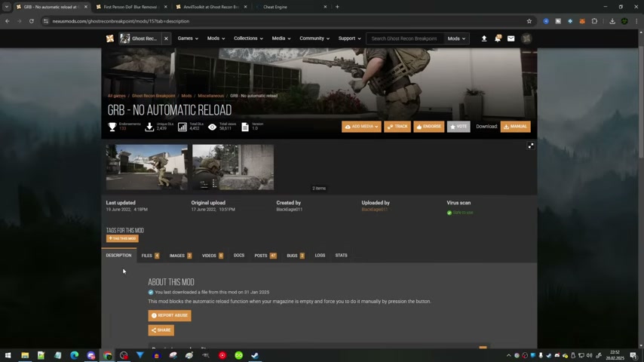Bookmark this page with star icon
Image resolution: width=644 pixels, height=362 pixels.
pos(529,21)
